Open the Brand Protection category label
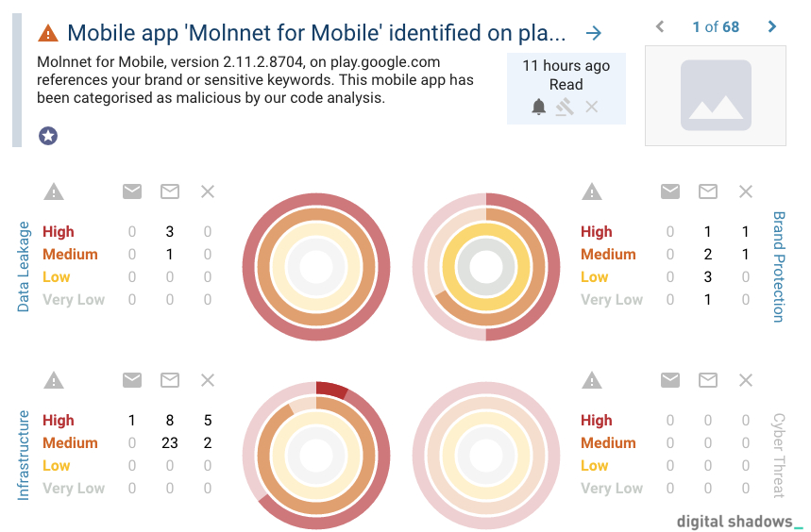 pos(779,267)
